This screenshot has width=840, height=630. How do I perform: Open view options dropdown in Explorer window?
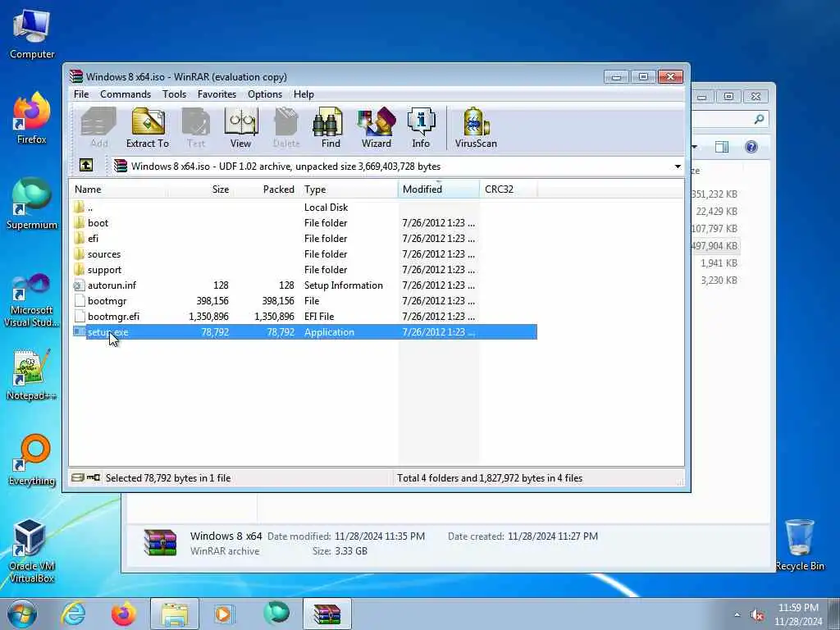[694, 147]
